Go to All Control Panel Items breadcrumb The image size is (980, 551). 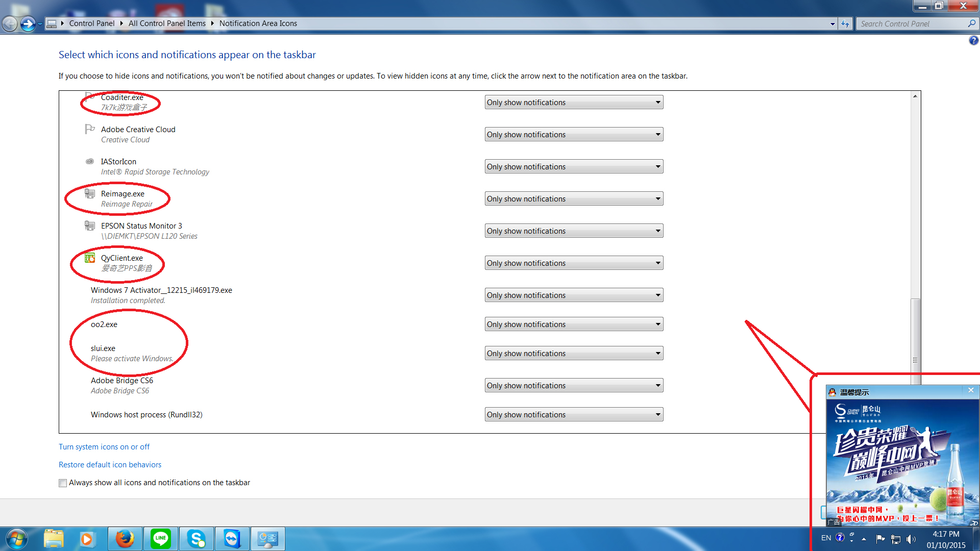[x=167, y=23]
